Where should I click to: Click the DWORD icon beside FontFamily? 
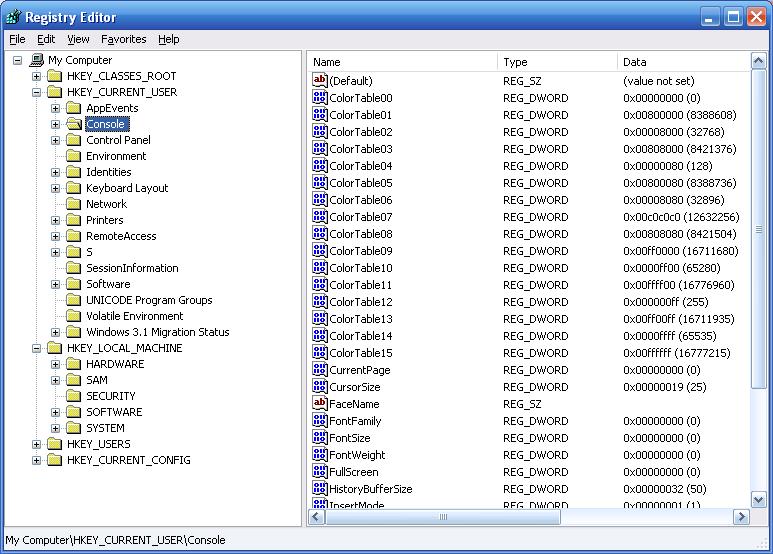coord(320,420)
